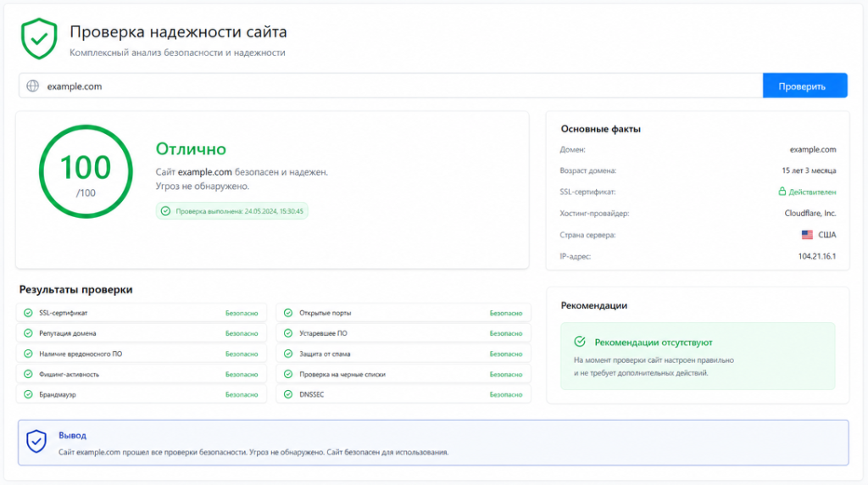Click Устаревшее ПО result label
The image size is (868, 485).
pos(323,334)
